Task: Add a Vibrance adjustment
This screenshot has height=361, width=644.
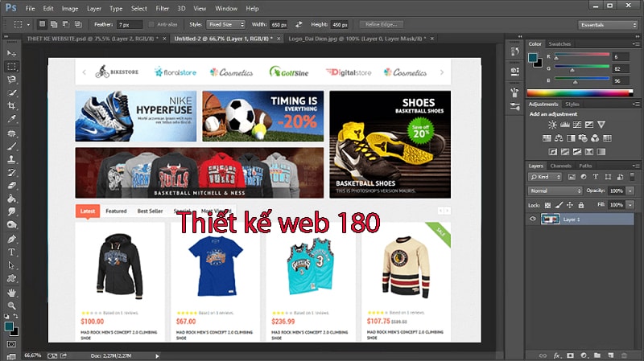Action: 601,125
